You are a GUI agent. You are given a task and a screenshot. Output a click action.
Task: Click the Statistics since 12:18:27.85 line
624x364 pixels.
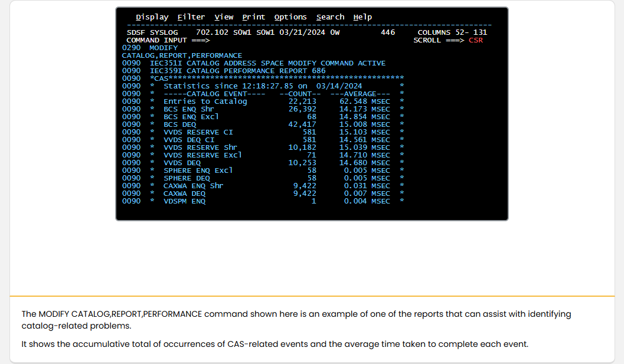point(263,86)
